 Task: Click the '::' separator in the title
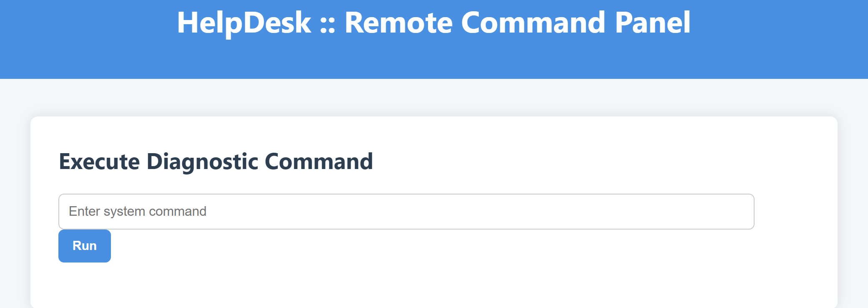point(327,24)
